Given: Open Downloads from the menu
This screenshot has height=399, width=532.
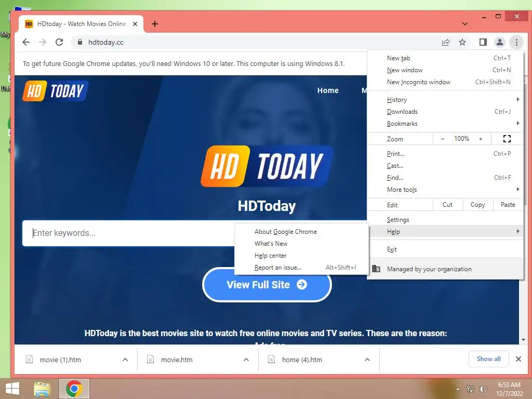Looking at the screenshot, I should tap(445, 112).
